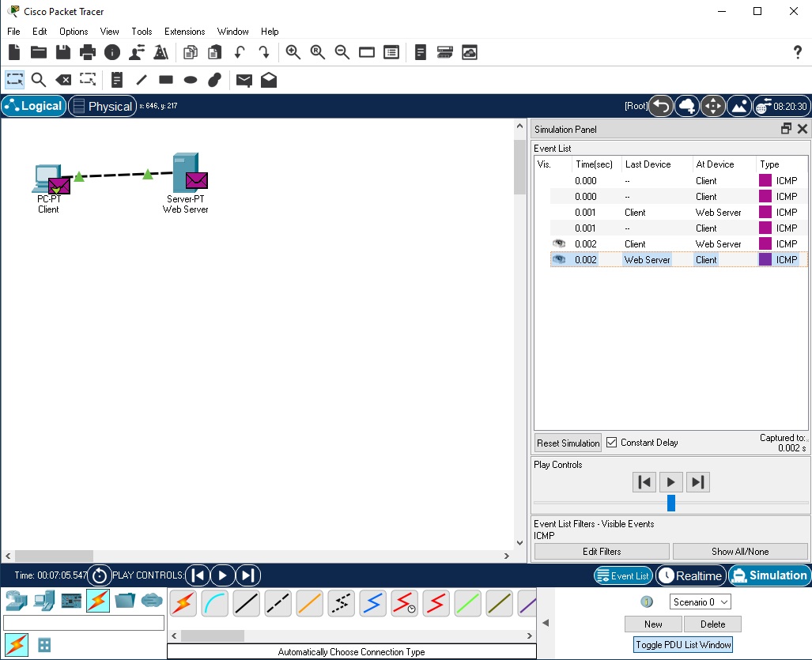The height and width of the screenshot is (660, 812).
Task: Create New scenario button
Action: (653, 624)
